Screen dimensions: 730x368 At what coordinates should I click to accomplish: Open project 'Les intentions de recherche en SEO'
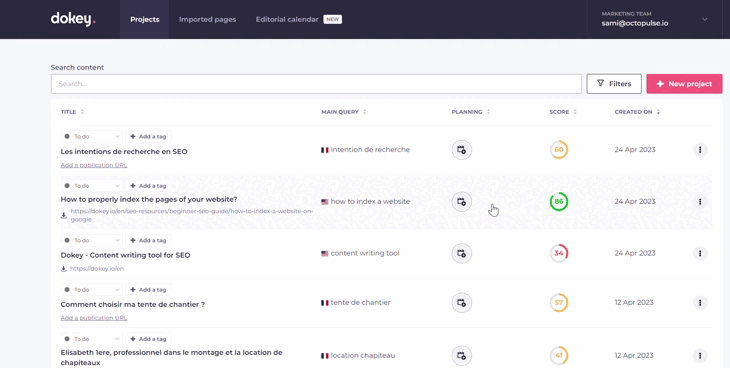(x=124, y=151)
